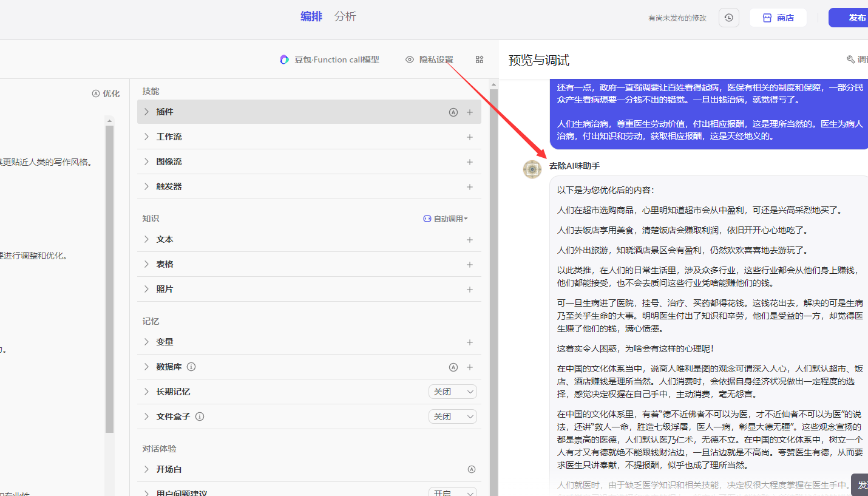
Task: Click the 技能 section heading
Action: (x=151, y=91)
